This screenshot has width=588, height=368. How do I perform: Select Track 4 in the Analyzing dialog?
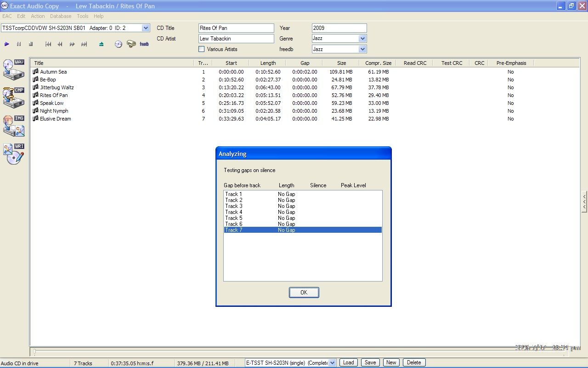(x=303, y=212)
